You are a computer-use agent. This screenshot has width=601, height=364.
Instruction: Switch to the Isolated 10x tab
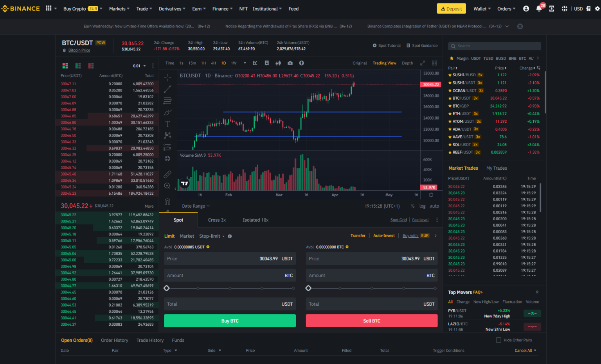(255, 220)
